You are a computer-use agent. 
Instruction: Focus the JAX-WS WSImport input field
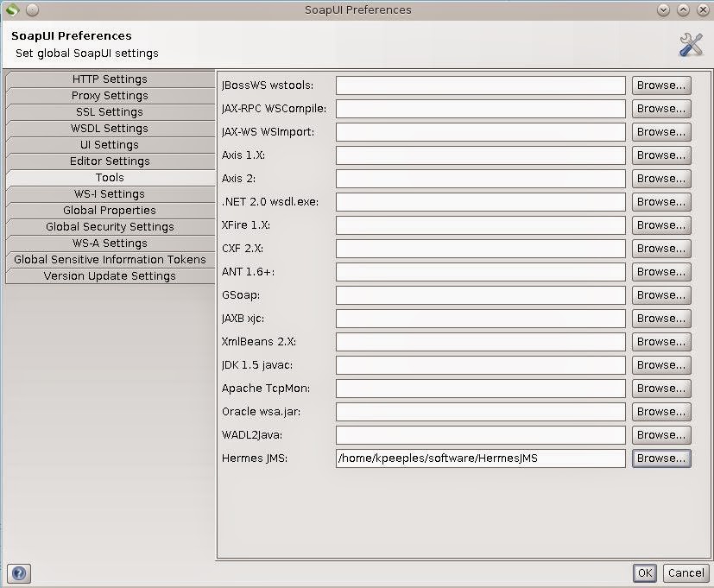click(x=480, y=132)
